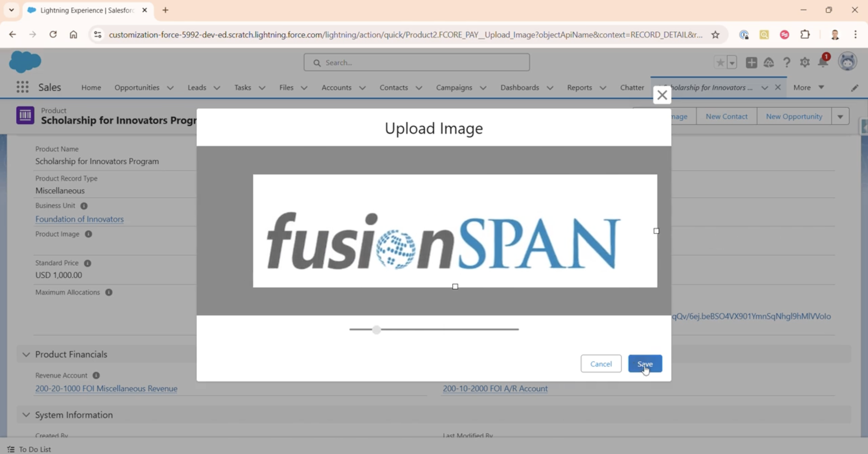Expand the Contacts tab dropdown chevron
The height and width of the screenshot is (454, 868).
pos(419,88)
